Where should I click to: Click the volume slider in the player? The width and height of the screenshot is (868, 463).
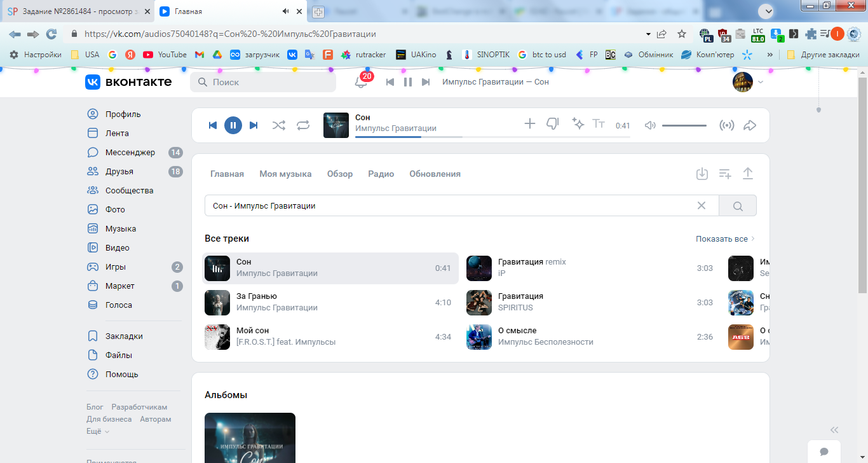(684, 125)
